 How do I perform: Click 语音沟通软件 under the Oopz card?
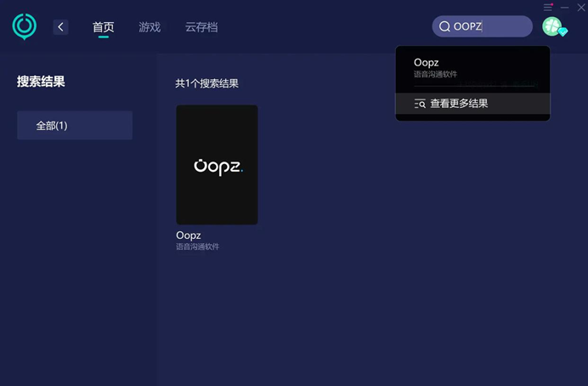(x=198, y=247)
